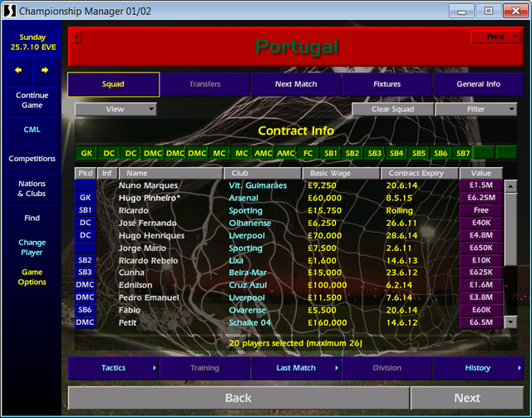Viewport: 532px width, 418px height.
Task: Toggle the SB7 position slot
Action: pos(463,154)
